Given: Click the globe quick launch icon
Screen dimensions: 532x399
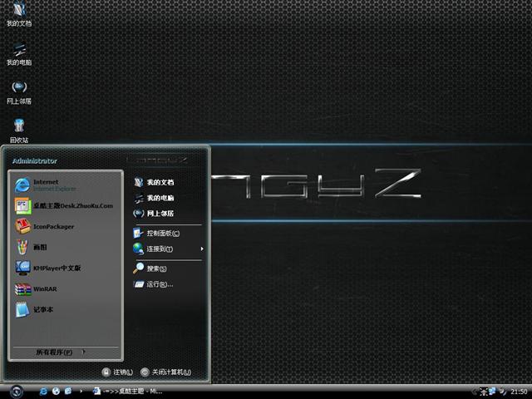Looking at the screenshot, I should click(56, 392).
